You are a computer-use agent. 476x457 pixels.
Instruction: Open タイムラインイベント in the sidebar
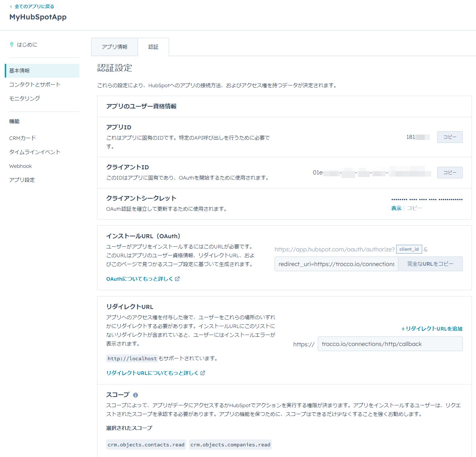pyautogui.click(x=35, y=152)
